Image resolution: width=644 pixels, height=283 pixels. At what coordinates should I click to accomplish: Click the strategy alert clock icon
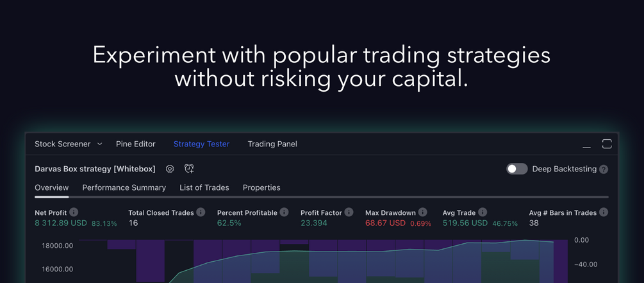[x=189, y=169]
